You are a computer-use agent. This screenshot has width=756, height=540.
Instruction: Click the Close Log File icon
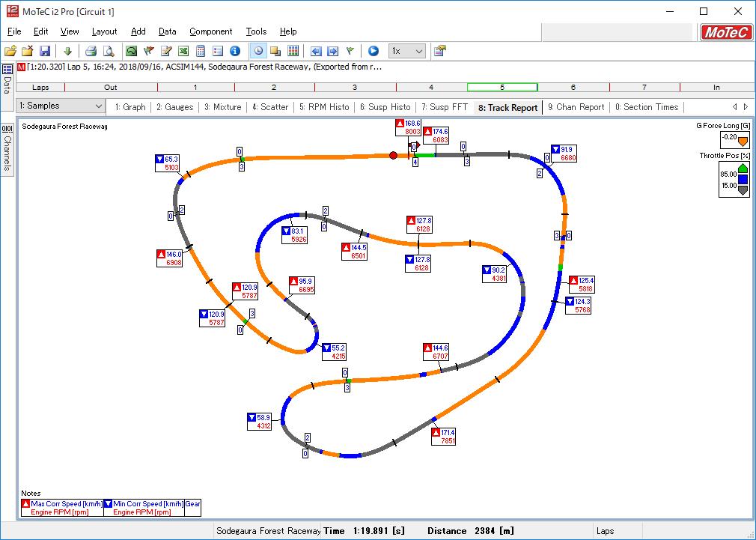pos(28,51)
